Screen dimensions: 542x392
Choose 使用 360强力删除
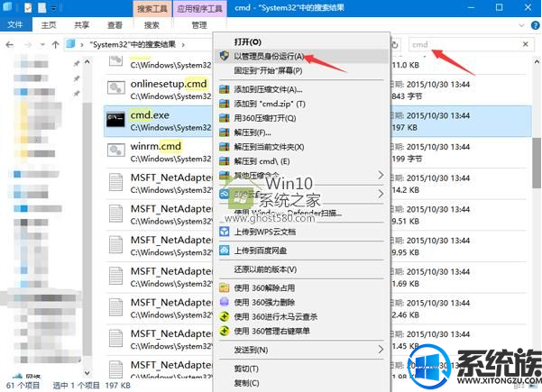coord(300,302)
